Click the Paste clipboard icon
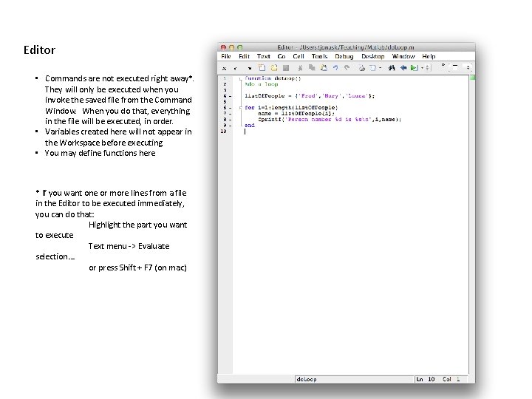 324,68
